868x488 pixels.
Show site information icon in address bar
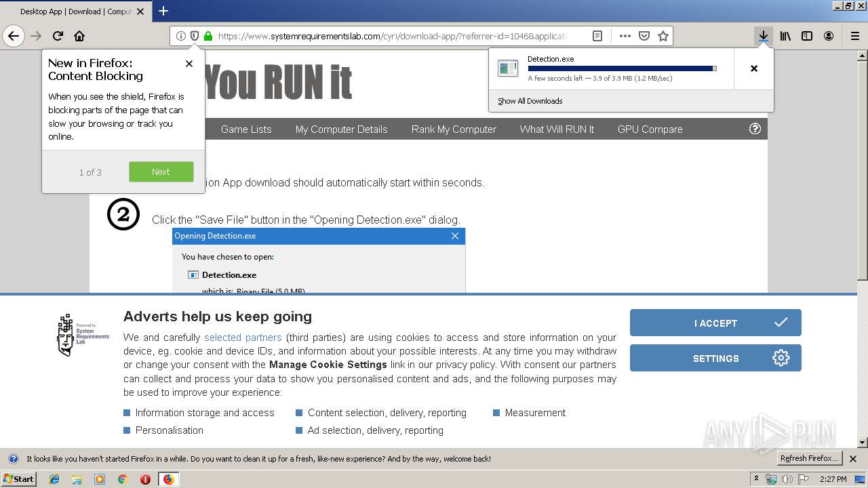click(x=181, y=36)
